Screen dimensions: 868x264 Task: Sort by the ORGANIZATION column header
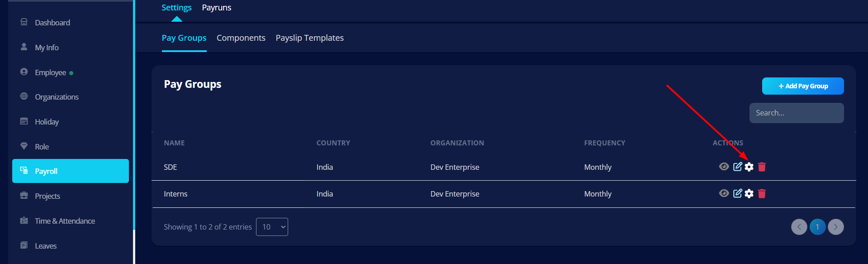(457, 143)
